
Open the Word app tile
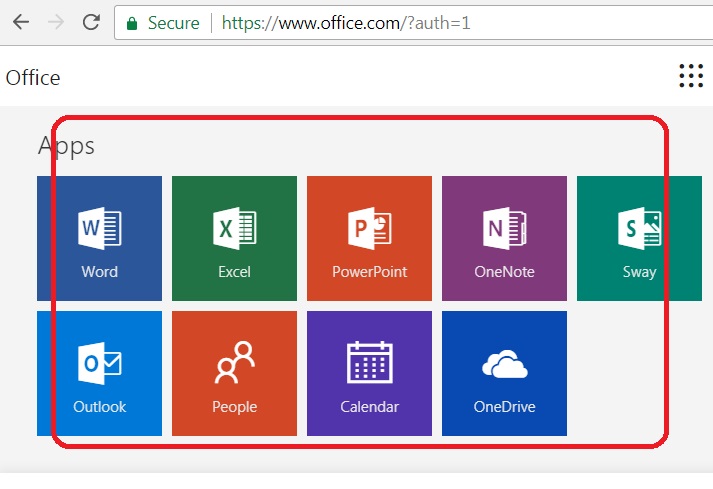[99, 238]
